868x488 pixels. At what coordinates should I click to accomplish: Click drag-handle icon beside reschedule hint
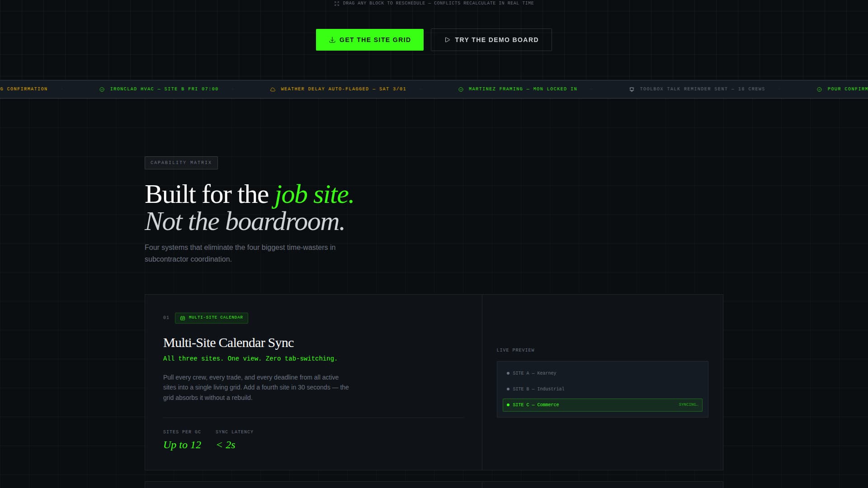pyautogui.click(x=337, y=4)
